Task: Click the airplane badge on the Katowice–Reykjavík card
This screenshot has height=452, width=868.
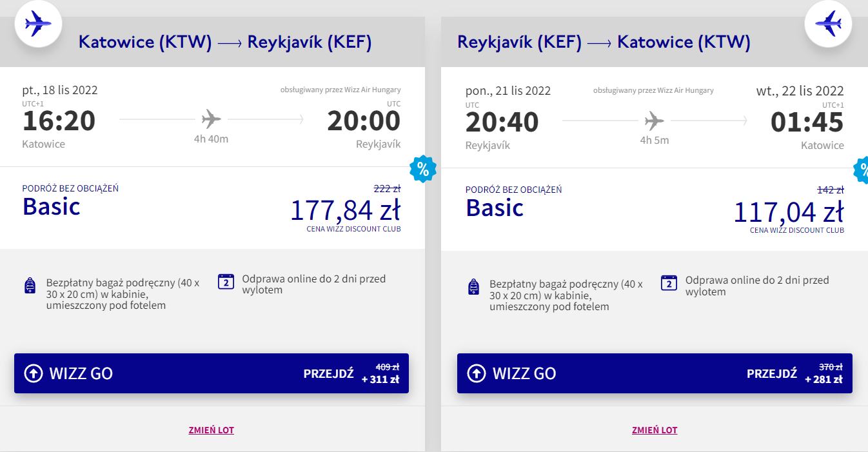Action: point(37,25)
